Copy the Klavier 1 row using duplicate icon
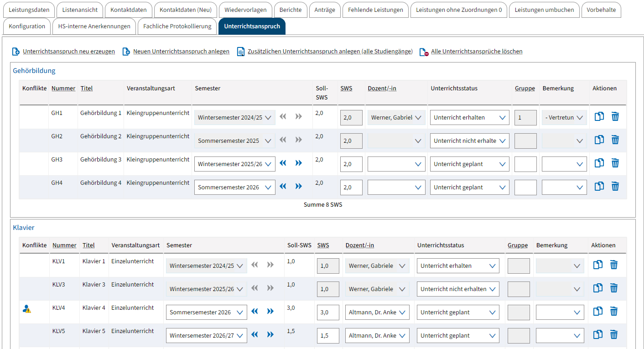 click(597, 265)
